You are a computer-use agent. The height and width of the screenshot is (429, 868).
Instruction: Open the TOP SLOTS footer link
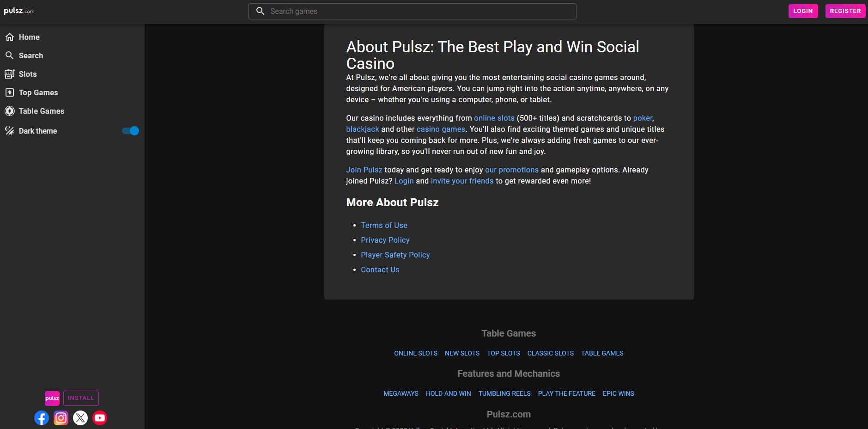(504, 353)
